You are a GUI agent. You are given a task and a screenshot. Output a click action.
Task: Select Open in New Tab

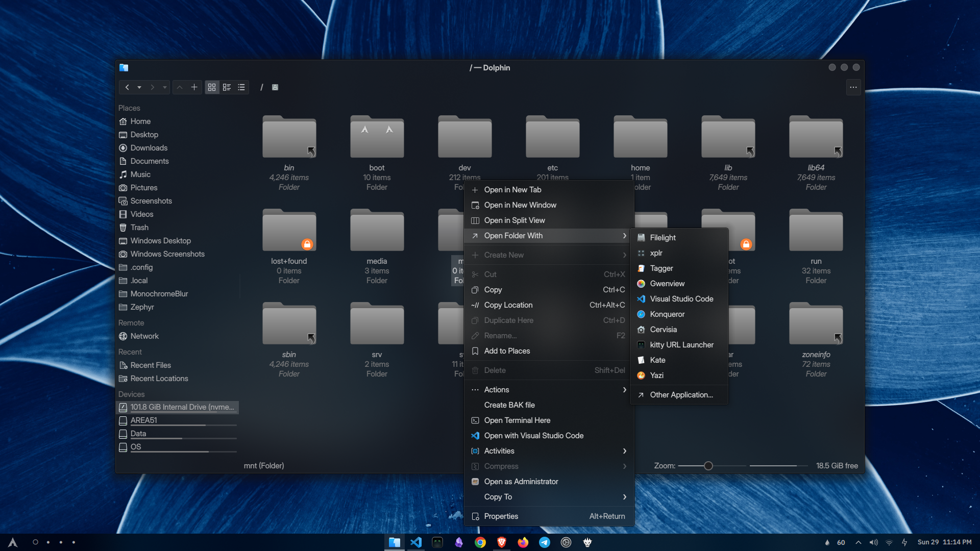512,190
